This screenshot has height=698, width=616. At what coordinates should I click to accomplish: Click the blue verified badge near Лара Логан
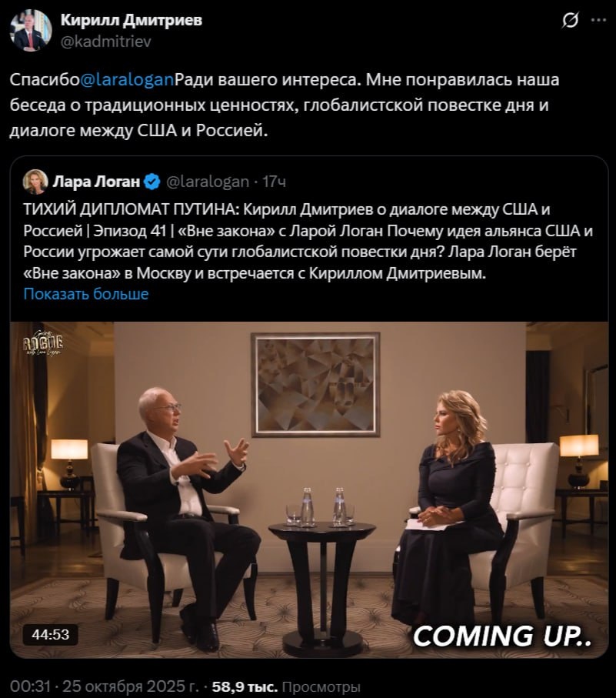[152, 182]
